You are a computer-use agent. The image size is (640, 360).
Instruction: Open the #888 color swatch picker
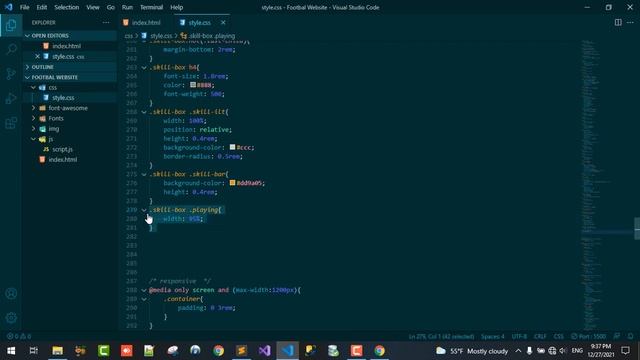(x=193, y=85)
